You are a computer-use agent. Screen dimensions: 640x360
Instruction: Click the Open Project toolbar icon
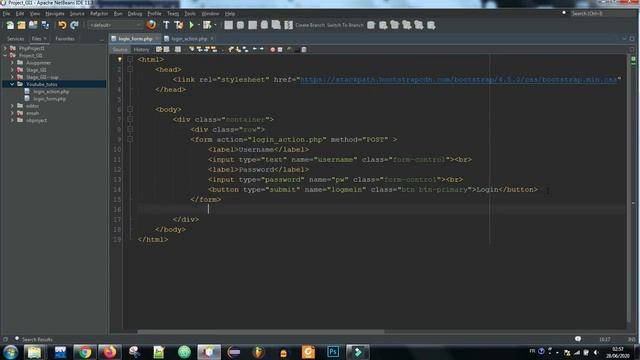pyautogui.click(x=33, y=25)
